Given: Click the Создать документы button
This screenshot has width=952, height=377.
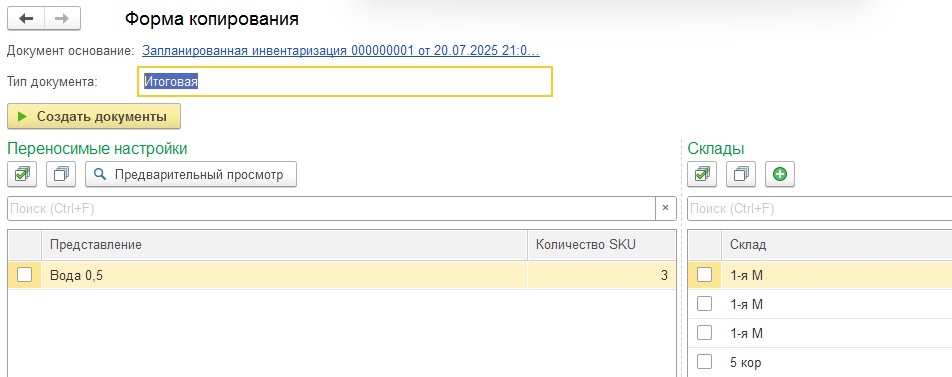Looking at the screenshot, I should [94, 117].
